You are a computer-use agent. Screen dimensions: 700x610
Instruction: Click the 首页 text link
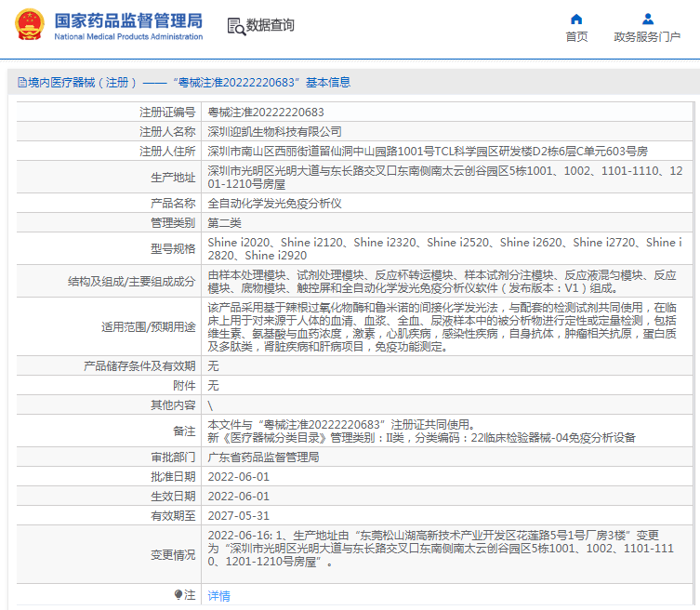click(x=576, y=36)
